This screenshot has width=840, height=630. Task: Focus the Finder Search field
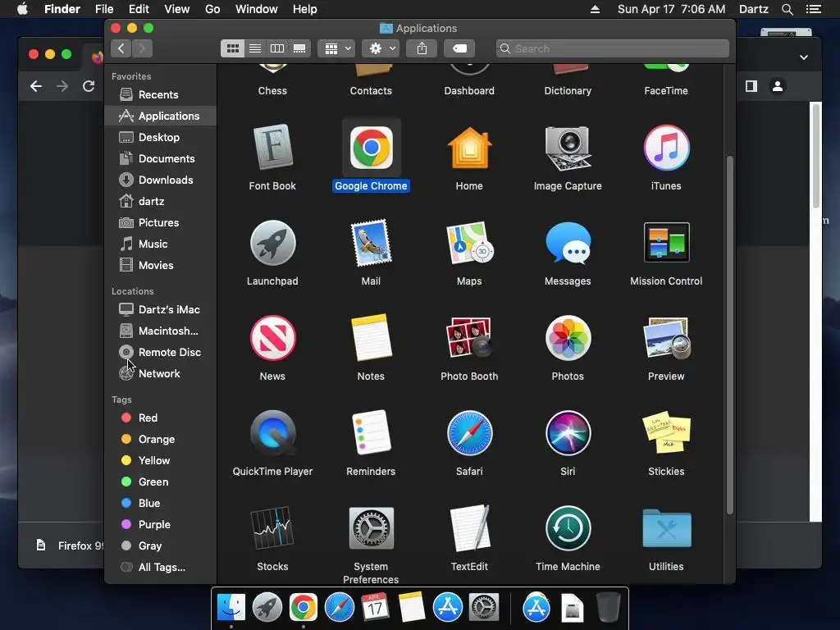tap(612, 48)
